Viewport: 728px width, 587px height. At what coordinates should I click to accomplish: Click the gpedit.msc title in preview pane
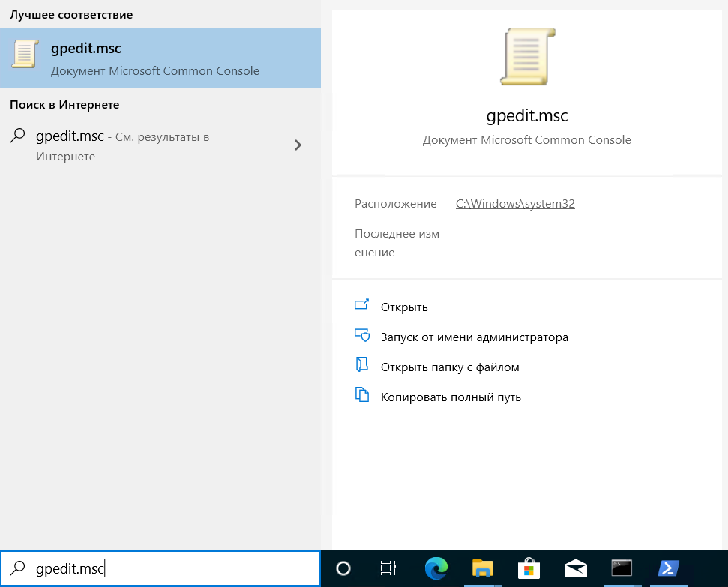click(527, 116)
